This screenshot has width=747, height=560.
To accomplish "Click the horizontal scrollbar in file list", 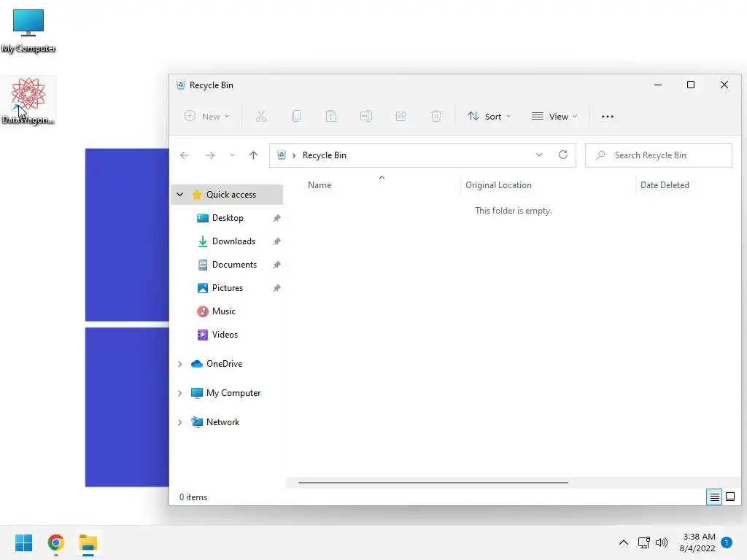I will coord(433,483).
